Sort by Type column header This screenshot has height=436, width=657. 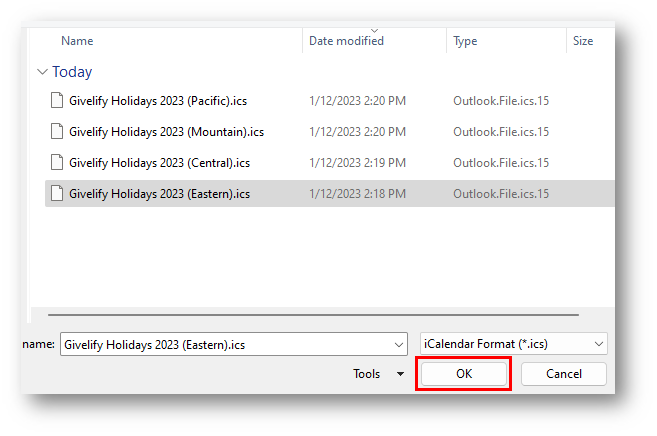tap(465, 41)
